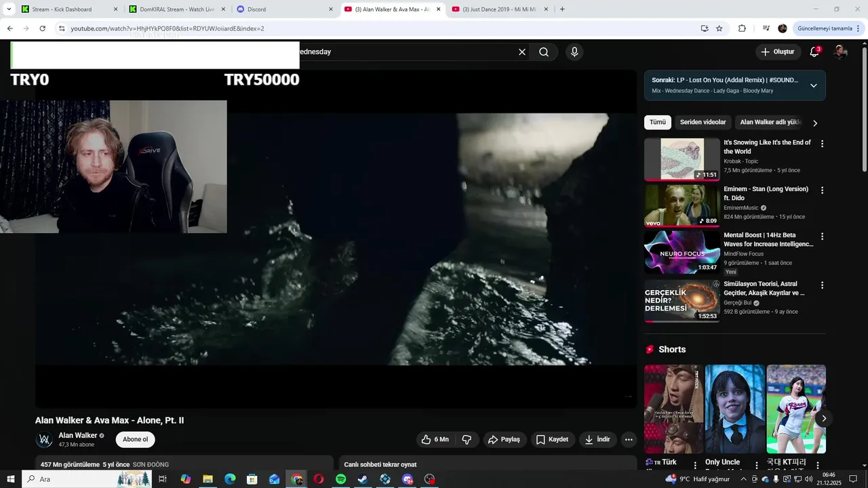The height and width of the screenshot is (488, 868).
Task: Open Steam from the taskbar
Action: point(363,479)
